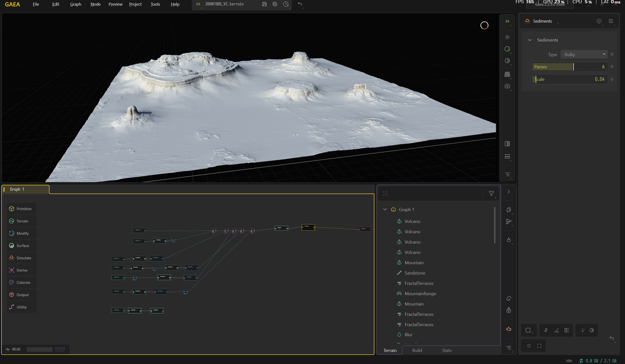The width and height of the screenshot is (625, 364).
Task: Open the Type dropdown showing Bulky
Action: 584,54
